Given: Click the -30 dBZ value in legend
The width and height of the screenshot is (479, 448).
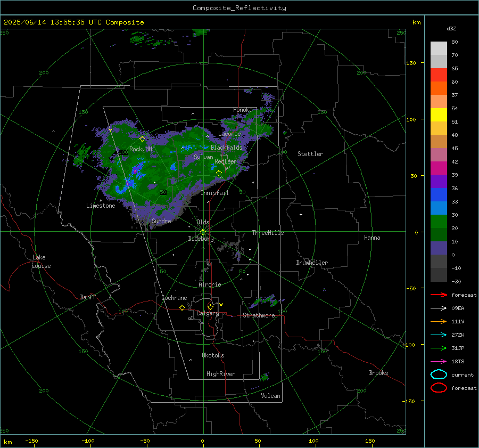Looking at the screenshot, I should (x=456, y=281).
